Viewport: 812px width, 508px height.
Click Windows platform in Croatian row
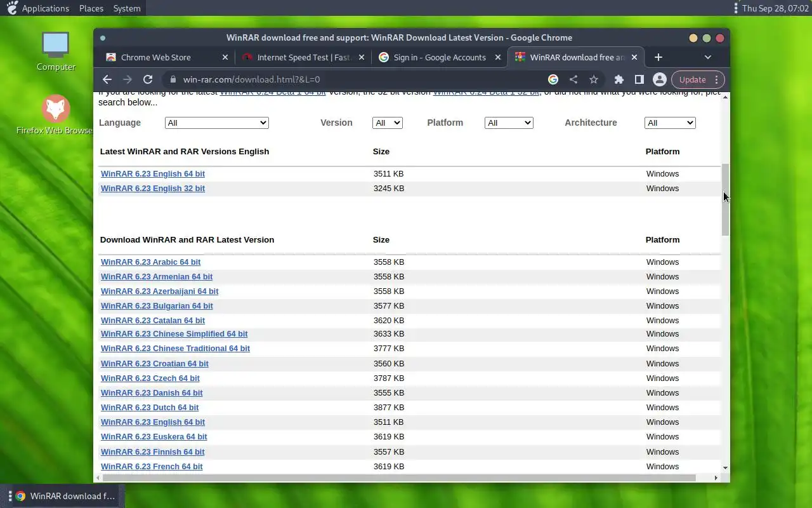point(662,363)
